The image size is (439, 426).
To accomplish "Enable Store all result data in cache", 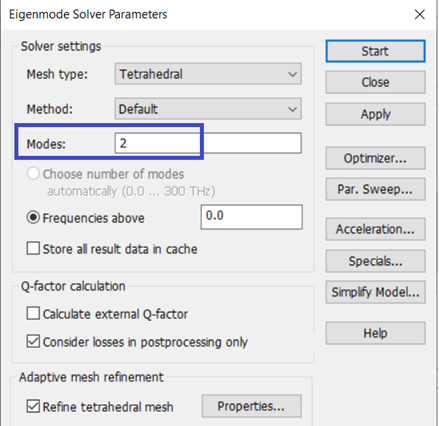I will coord(33,249).
